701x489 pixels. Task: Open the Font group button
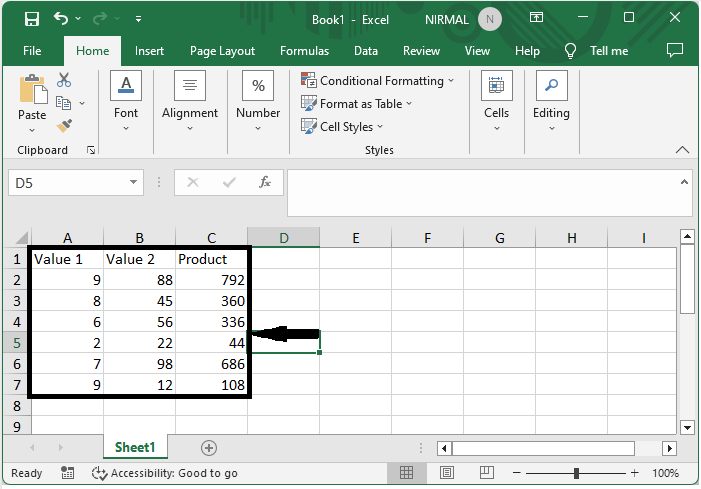coord(126,101)
